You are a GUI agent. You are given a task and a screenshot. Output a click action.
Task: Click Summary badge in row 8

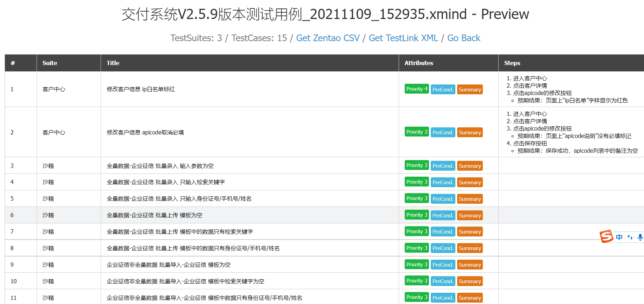(x=470, y=248)
